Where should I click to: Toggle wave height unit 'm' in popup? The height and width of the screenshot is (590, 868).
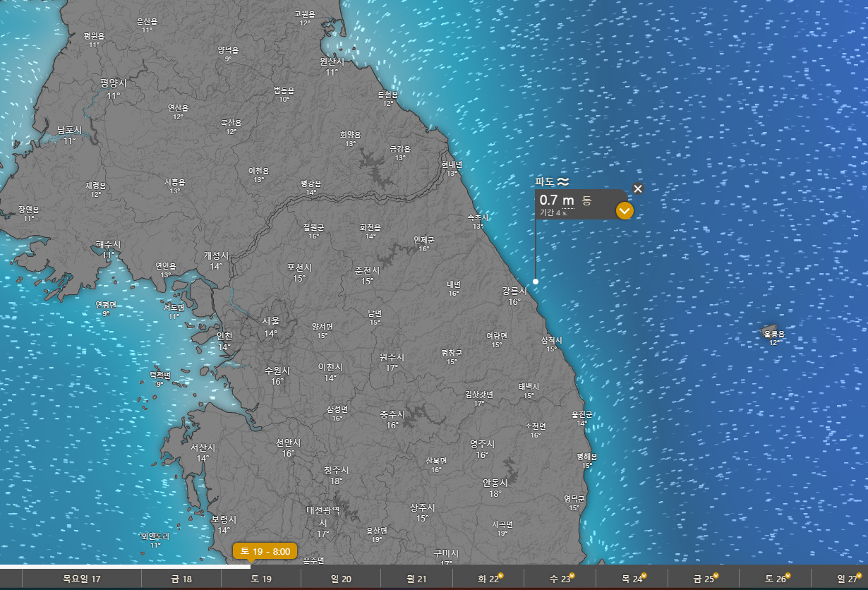(x=568, y=200)
